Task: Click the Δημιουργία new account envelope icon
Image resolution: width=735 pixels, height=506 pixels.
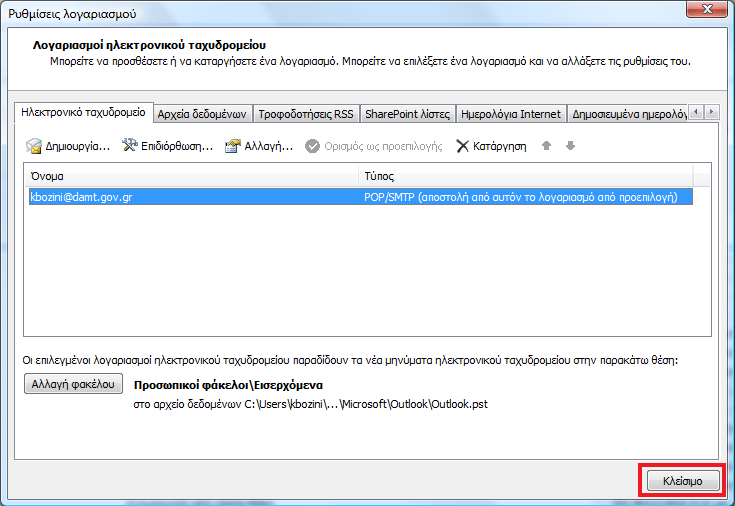Action: (x=33, y=146)
